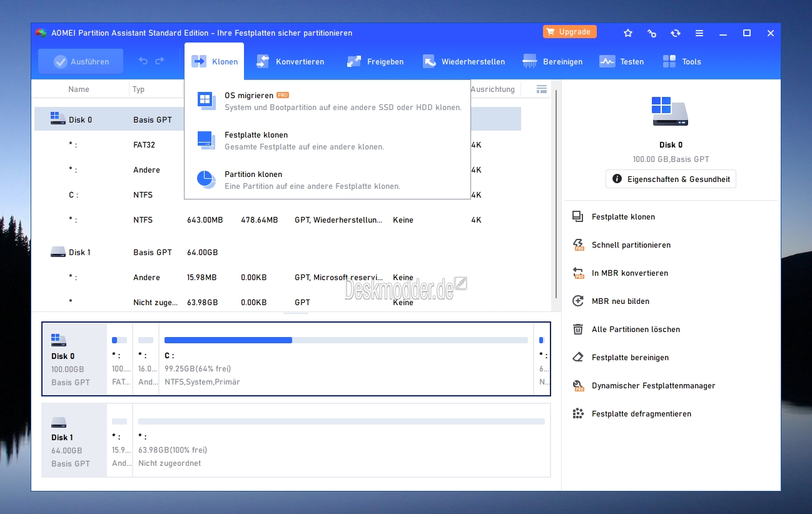Click the In MBR konvertieren icon

578,273
